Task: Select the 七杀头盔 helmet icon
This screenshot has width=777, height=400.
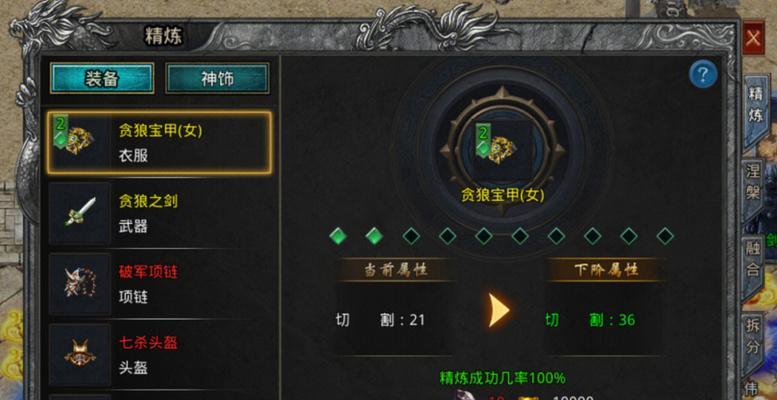Action: 80,355
